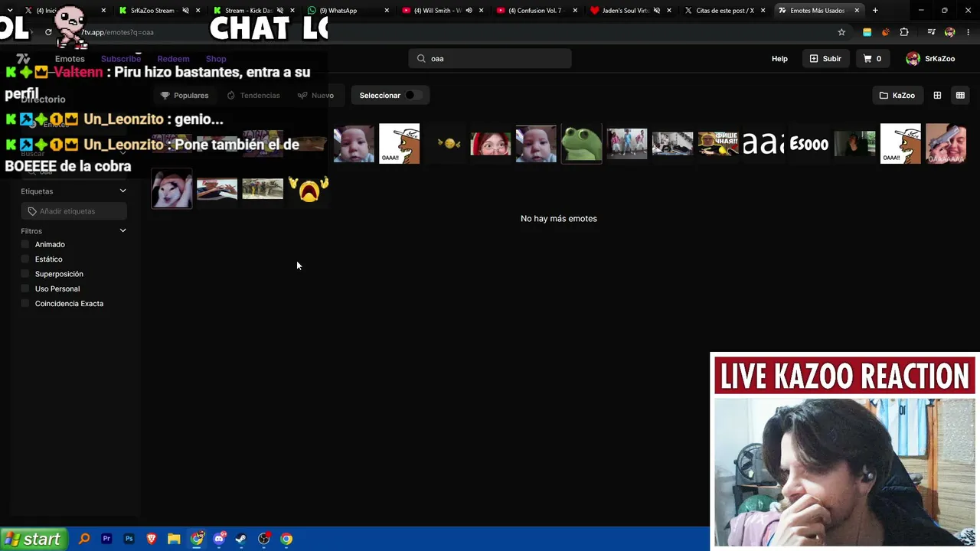The image size is (980, 551).
Task: Switch to the 'Citas de este post' tab
Action: 724,11
